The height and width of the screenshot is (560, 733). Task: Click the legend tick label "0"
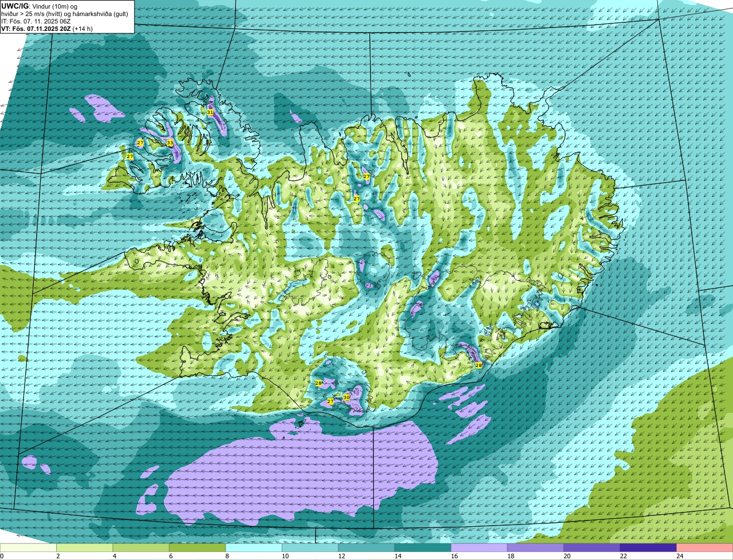coord(2,556)
